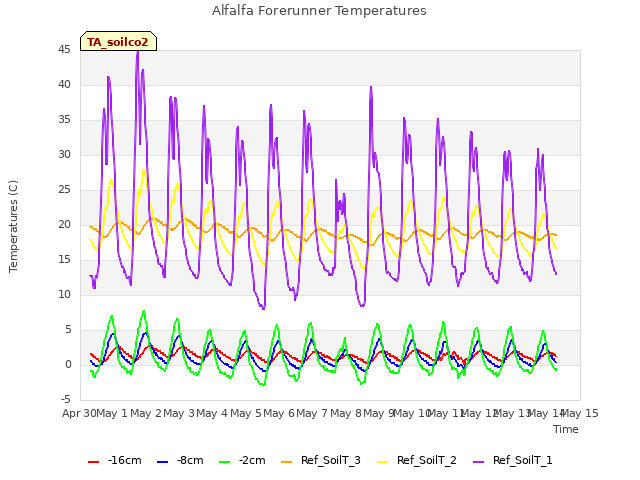Click the May 7 x-axis tick label
Image resolution: width=640 pixels, height=480 pixels.
pyautogui.click(x=312, y=413)
